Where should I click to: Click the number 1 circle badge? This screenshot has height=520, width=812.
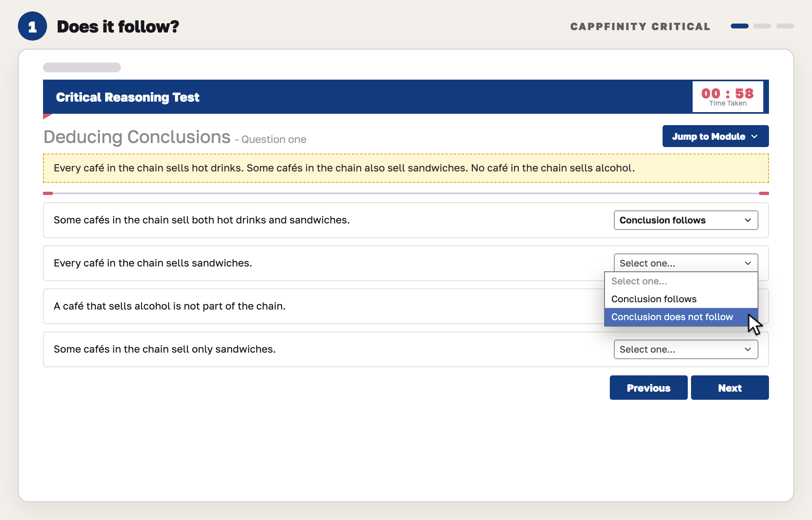coord(32,26)
